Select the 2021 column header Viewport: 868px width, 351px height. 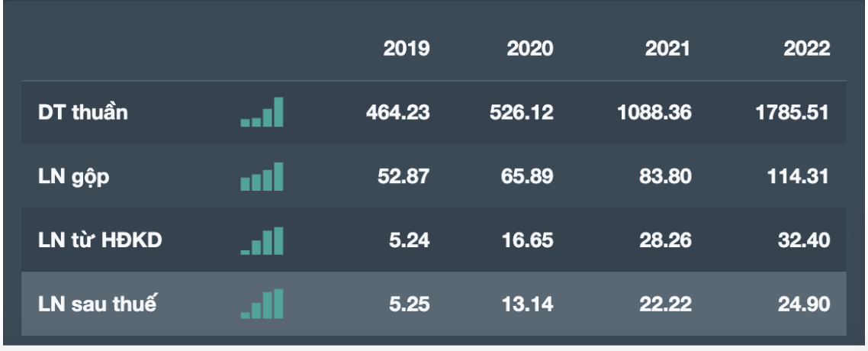click(x=667, y=49)
